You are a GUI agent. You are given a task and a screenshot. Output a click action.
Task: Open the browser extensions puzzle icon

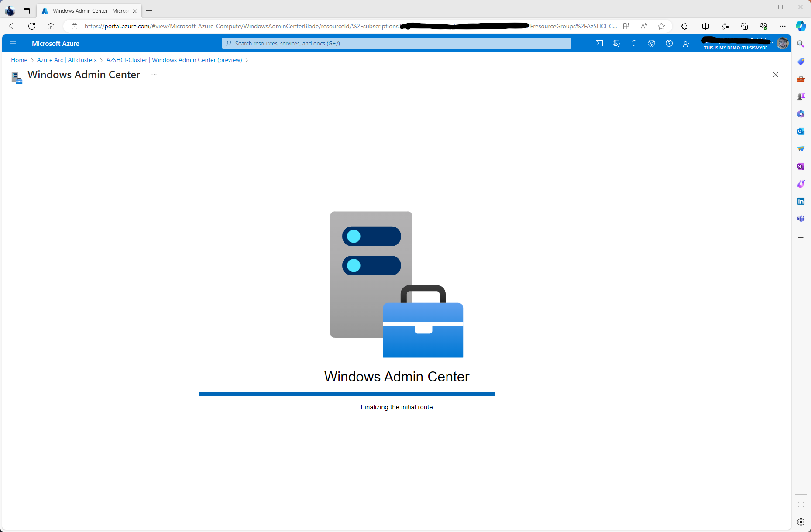click(684, 26)
